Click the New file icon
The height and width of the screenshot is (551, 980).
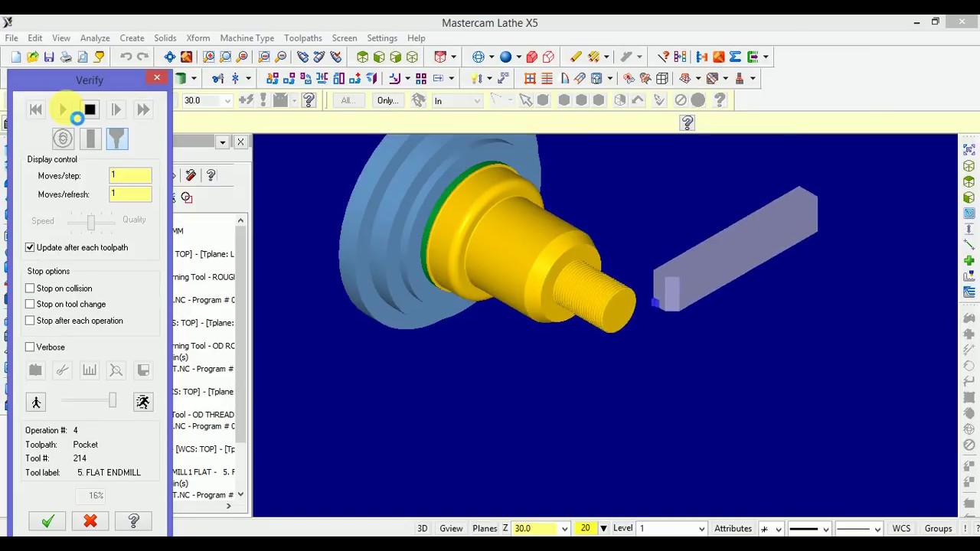coord(16,57)
